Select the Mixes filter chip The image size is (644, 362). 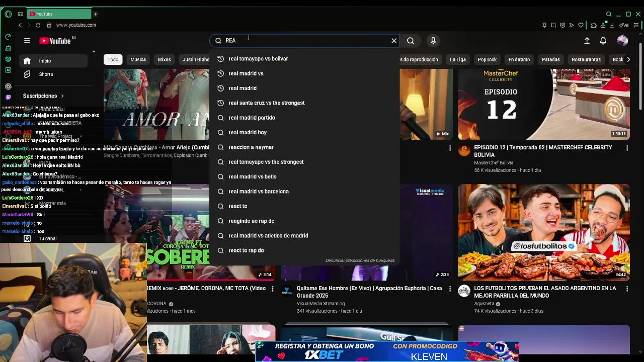(164, 59)
